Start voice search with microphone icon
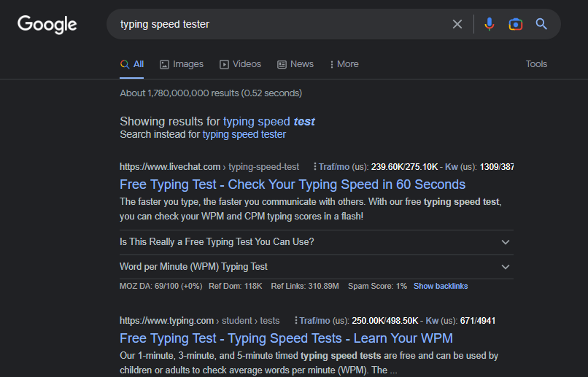588x377 pixels. tap(489, 24)
